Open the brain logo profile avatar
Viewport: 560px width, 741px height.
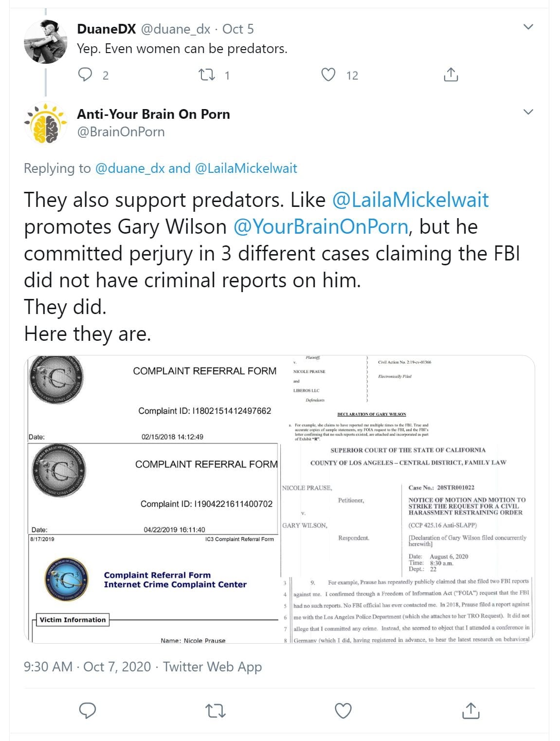45,123
